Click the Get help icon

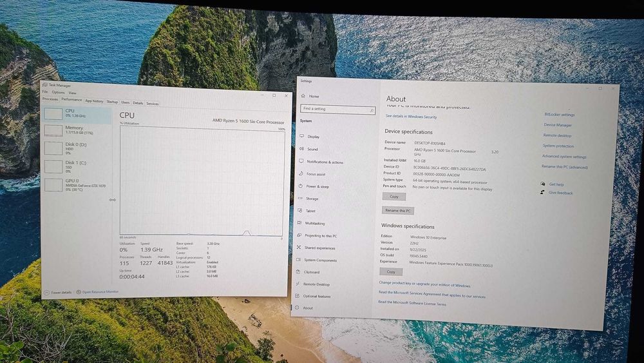pyautogui.click(x=543, y=184)
